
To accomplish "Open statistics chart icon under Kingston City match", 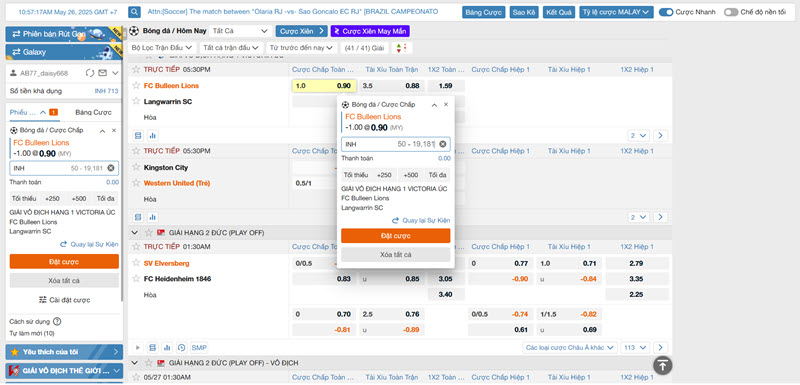I will coord(153,217).
